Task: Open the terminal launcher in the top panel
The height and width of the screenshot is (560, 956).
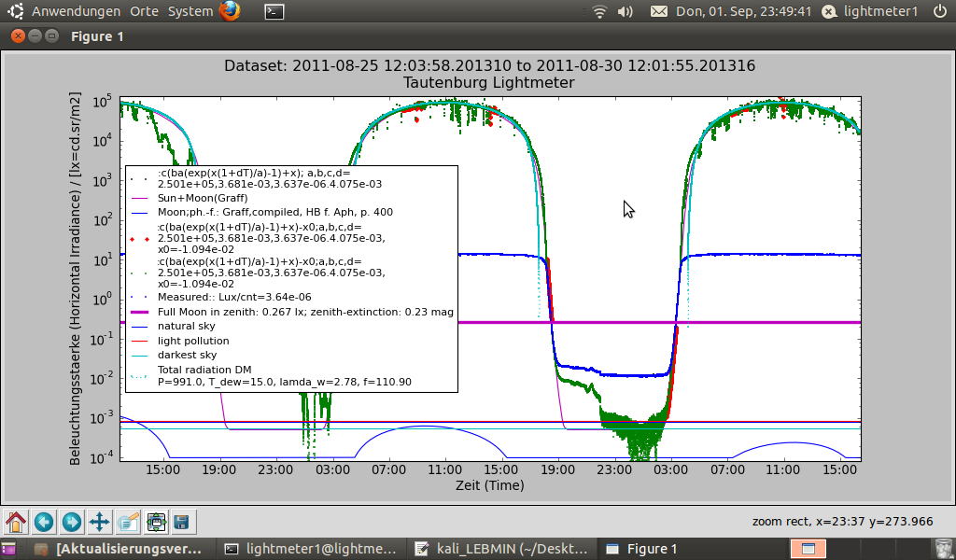Action: 274,11
